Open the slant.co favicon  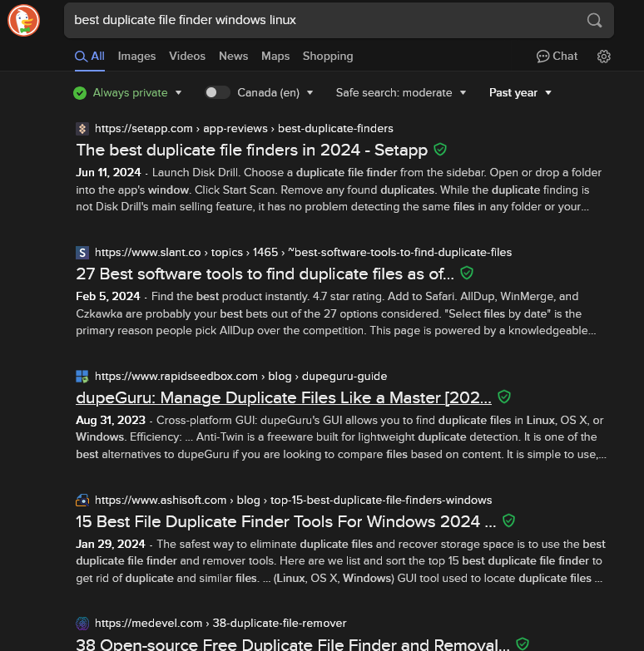pos(82,253)
